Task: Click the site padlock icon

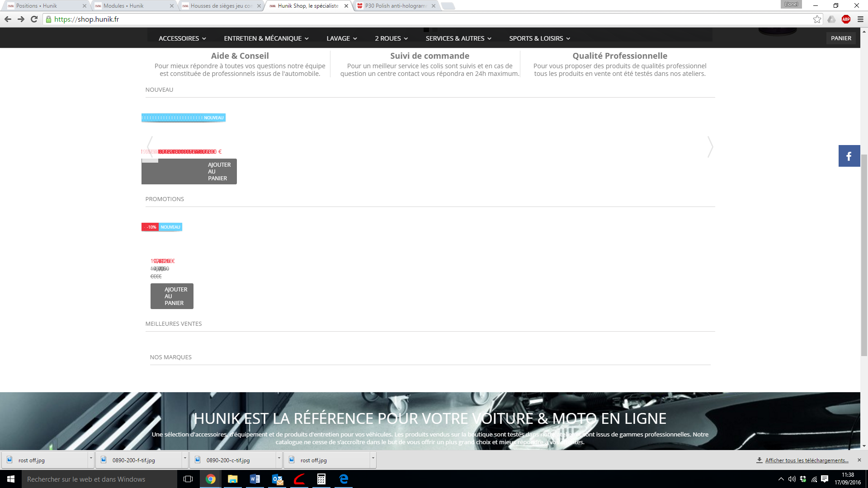Action: [x=48, y=19]
